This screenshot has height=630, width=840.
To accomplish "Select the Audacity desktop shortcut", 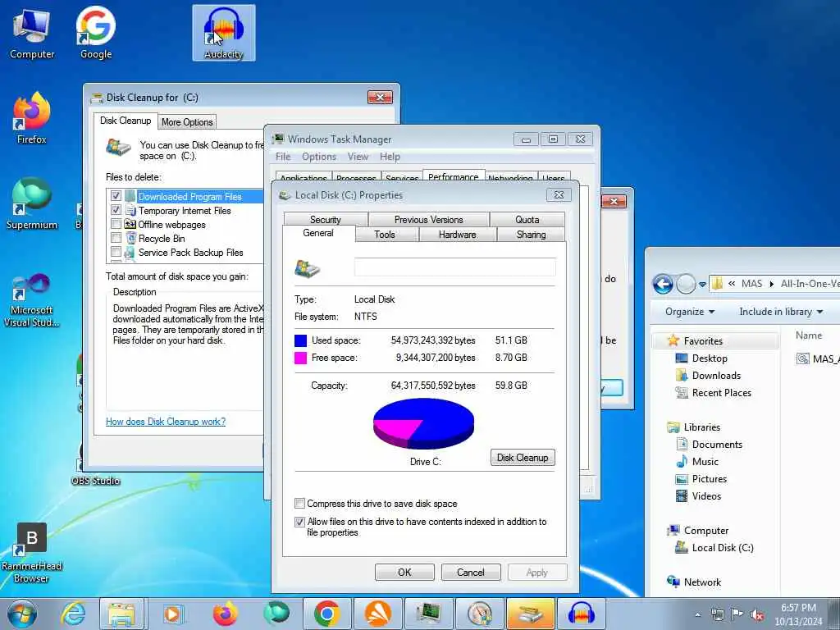I will 224,33.
